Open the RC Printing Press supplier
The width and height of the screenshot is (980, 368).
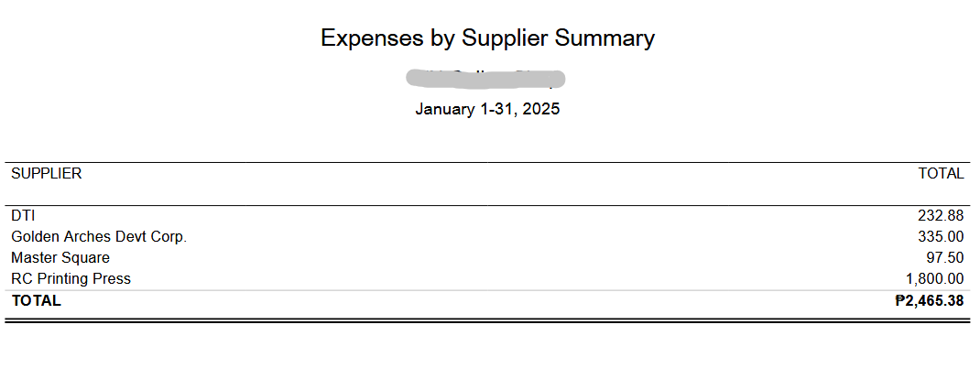point(71,279)
